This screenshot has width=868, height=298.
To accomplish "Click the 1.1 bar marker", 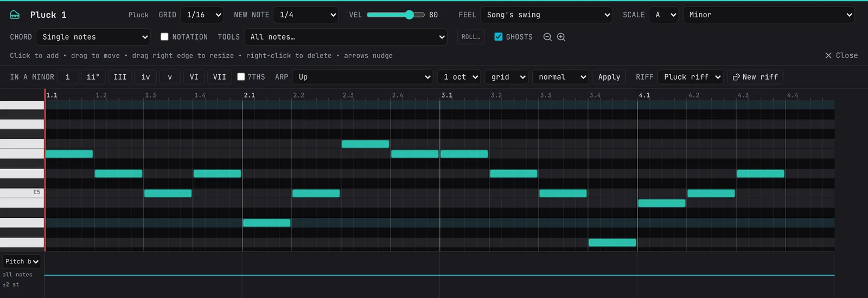I will (52, 95).
